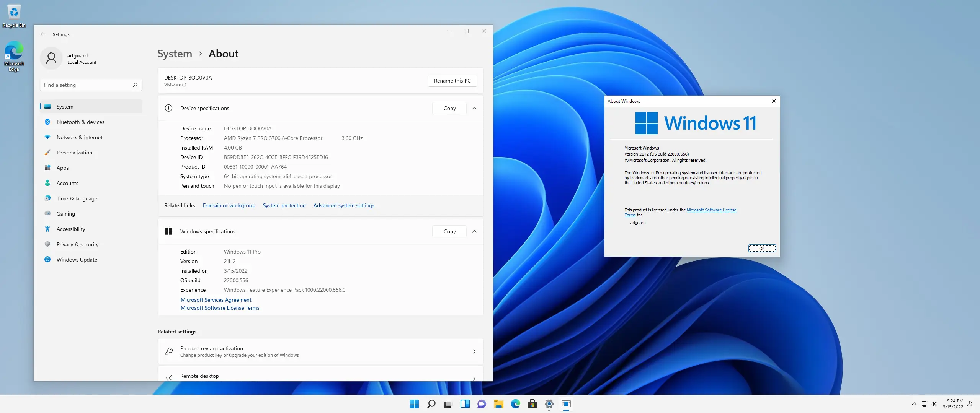Open Bluetooth & devices settings
Image resolution: width=980 pixels, height=413 pixels.
coord(80,122)
